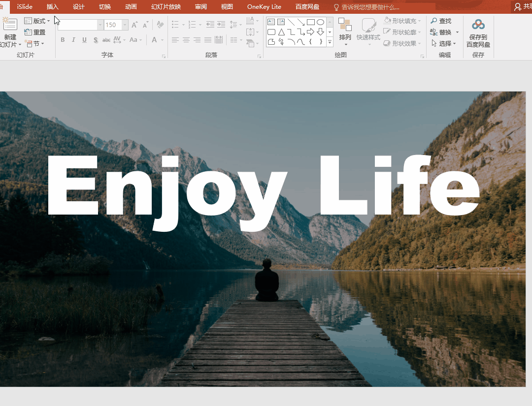Click the text shadow S icon
This screenshot has width=532, height=406.
96,40
